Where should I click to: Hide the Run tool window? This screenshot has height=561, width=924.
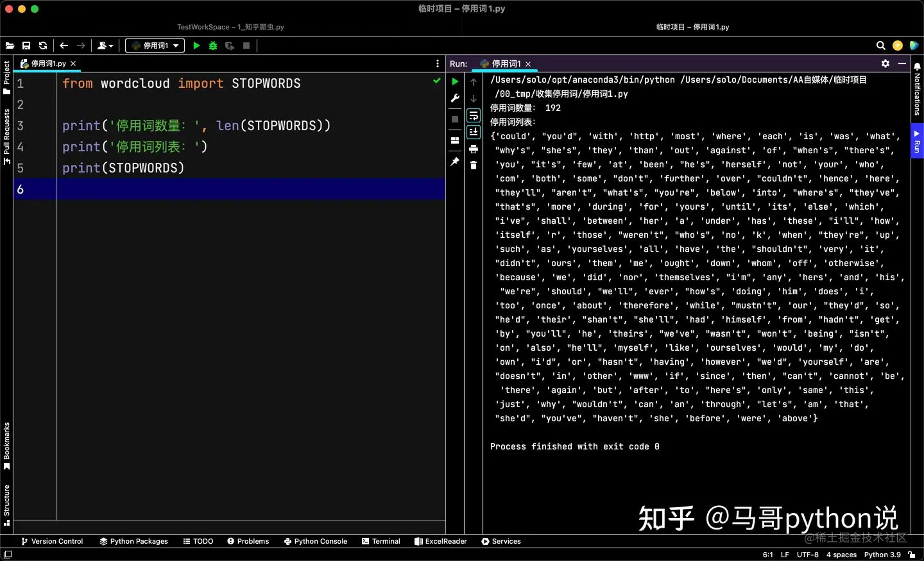pos(902,63)
